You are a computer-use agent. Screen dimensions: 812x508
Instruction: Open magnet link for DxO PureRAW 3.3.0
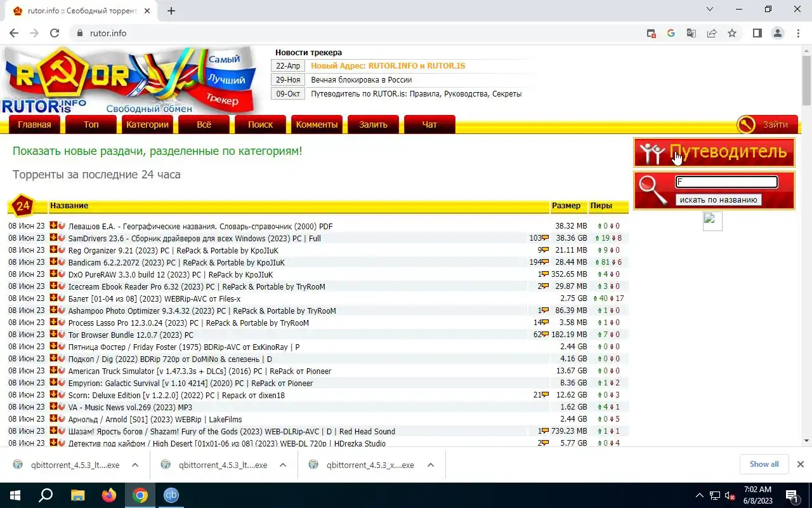62,274
